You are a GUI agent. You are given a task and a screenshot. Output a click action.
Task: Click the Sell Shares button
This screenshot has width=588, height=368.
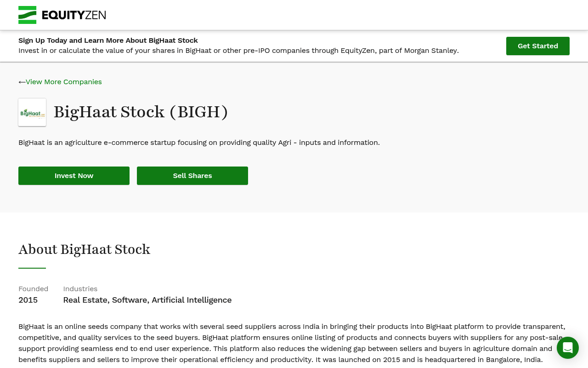(x=192, y=176)
